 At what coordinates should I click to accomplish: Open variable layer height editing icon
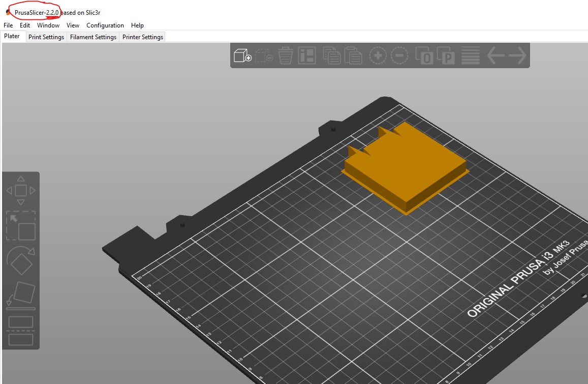point(470,55)
